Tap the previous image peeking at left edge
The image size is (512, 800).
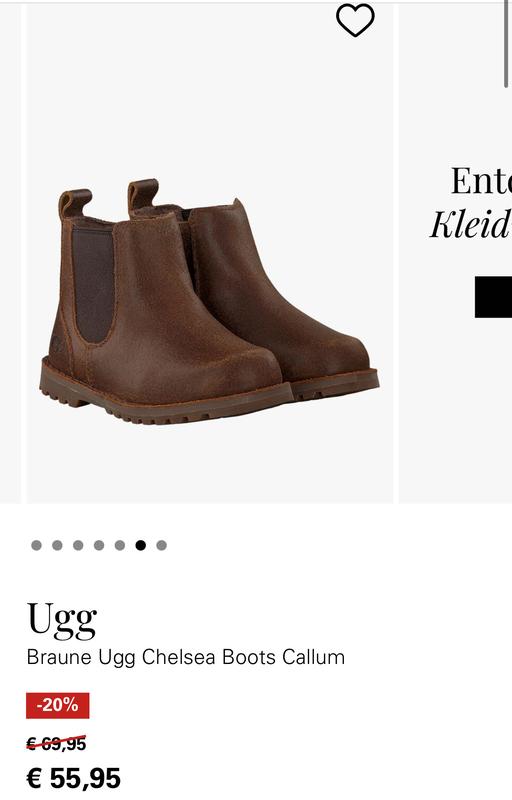click(x=10, y=254)
